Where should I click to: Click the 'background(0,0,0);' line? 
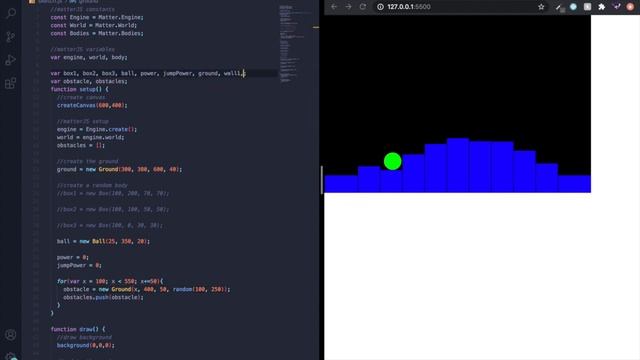(x=86, y=345)
